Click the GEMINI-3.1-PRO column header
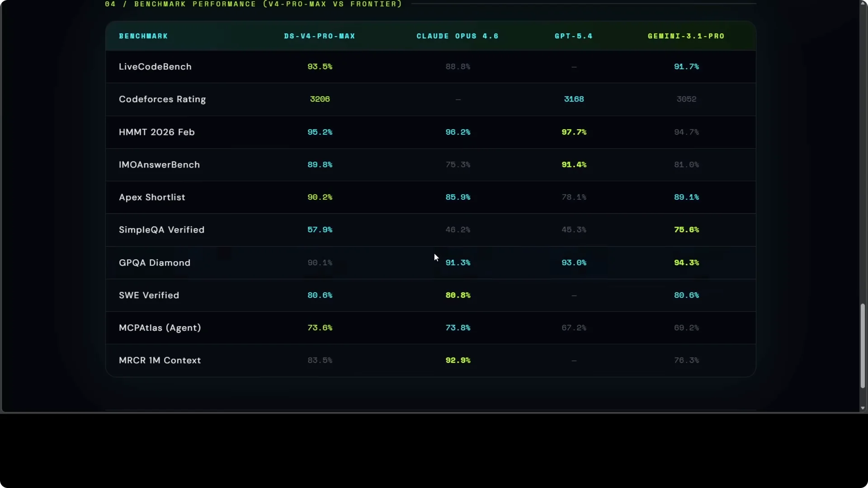This screenshot has width=868, height=488. (x=686, y=36)
